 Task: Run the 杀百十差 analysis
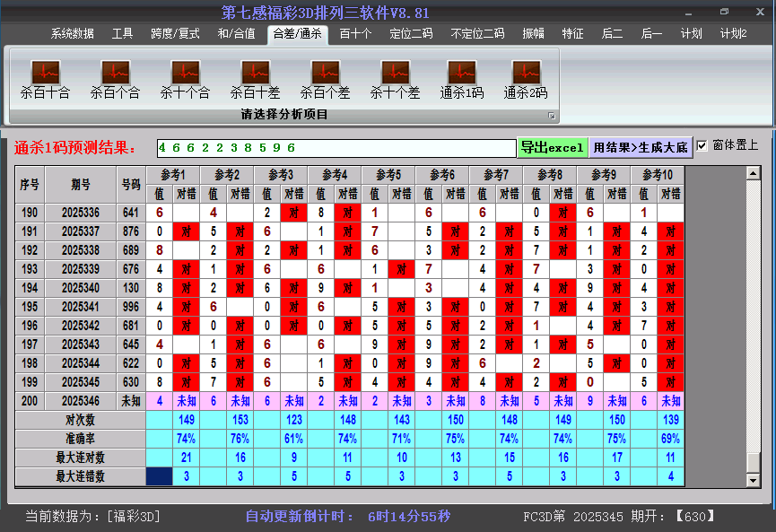(255, 73)
